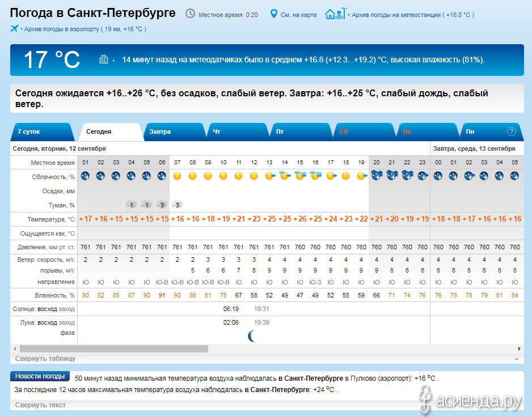Click the small arrow before the banner text
532x417 pixels.
tap(113, 61)
